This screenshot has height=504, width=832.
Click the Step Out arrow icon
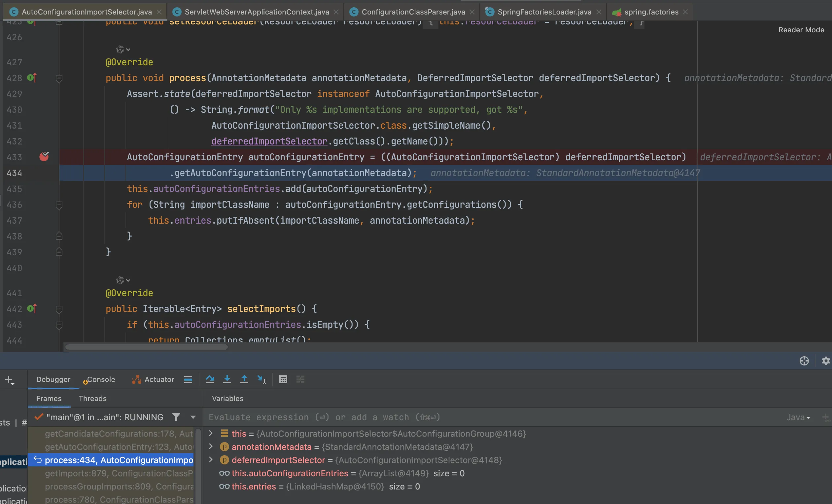(x=244, y=379)
